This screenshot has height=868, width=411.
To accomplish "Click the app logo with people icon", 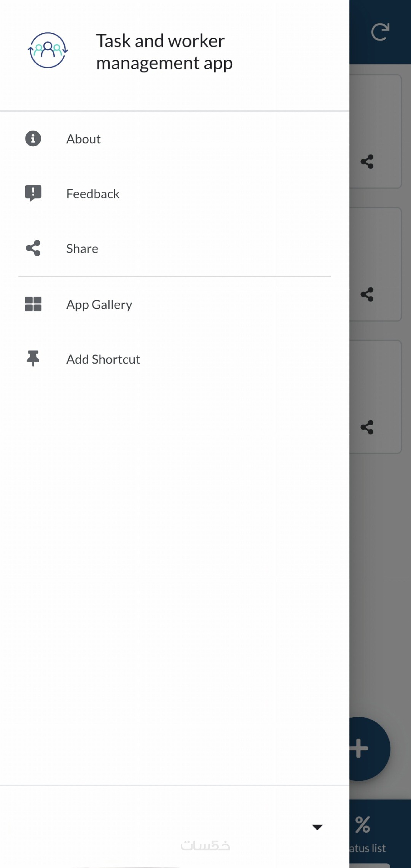I will click(48, 50).
